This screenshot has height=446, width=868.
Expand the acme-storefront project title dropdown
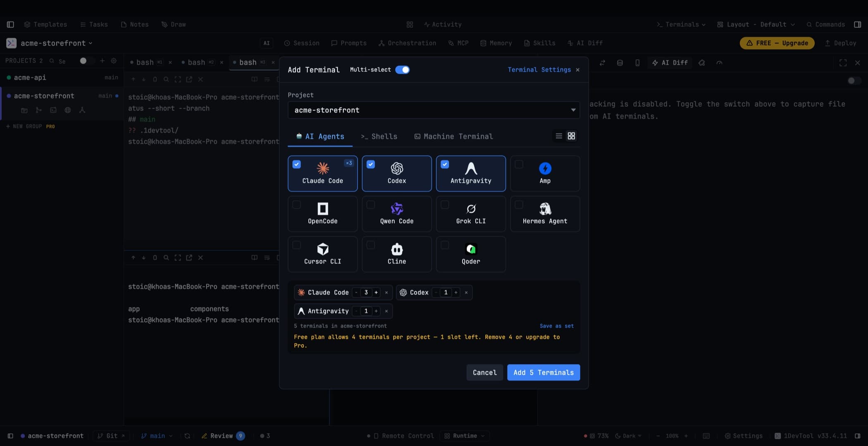(x=57, y=43)
